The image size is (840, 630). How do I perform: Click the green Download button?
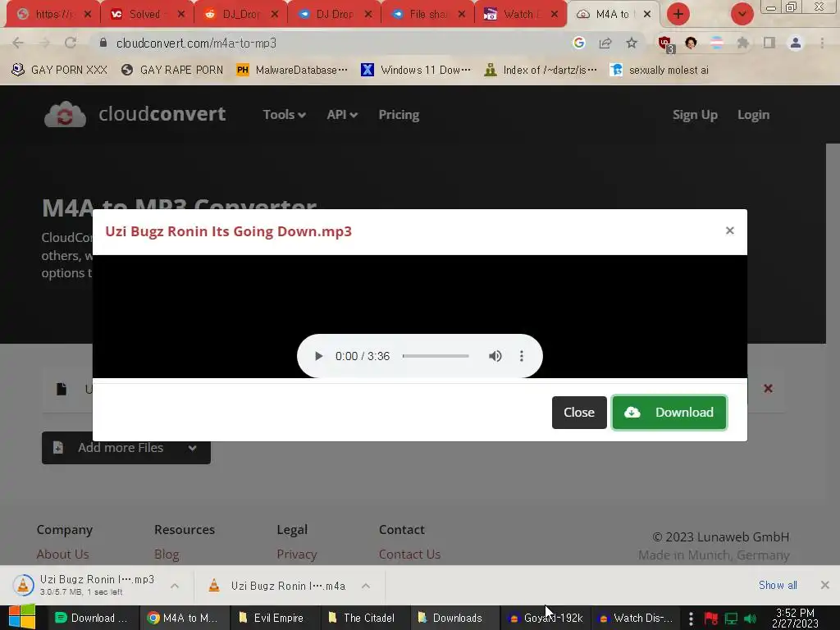[669, 413]
